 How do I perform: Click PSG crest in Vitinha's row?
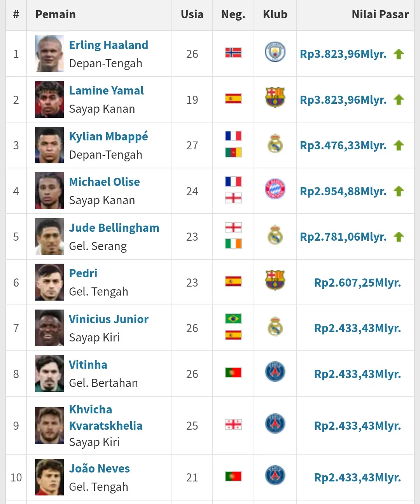(275, 372)
